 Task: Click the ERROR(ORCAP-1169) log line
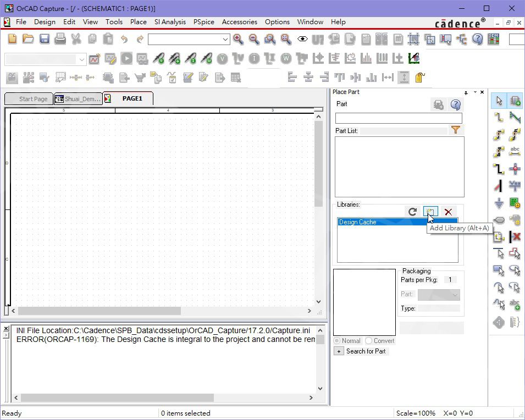(x=165, y=339)
